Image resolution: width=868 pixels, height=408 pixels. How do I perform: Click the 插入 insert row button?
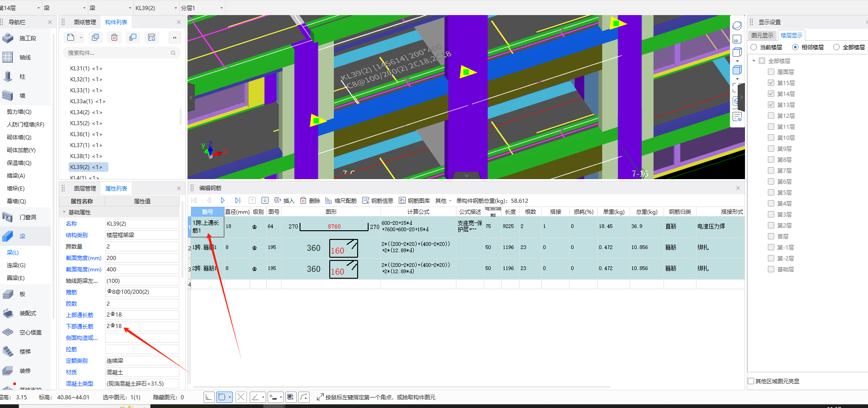coord(284,200)
